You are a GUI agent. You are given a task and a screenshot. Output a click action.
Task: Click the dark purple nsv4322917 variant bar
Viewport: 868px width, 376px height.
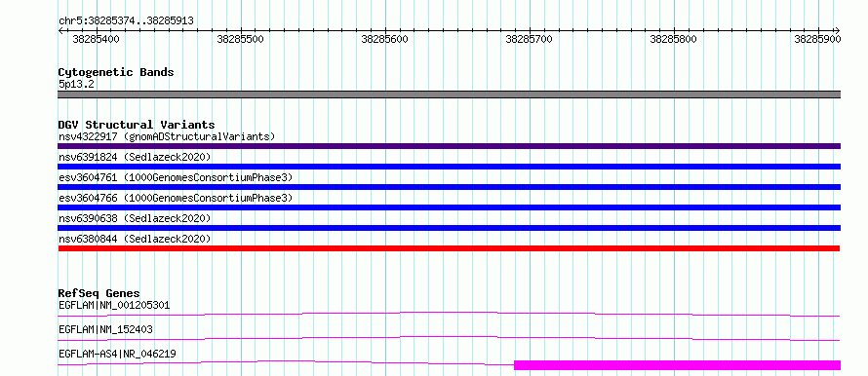[449, 146]
